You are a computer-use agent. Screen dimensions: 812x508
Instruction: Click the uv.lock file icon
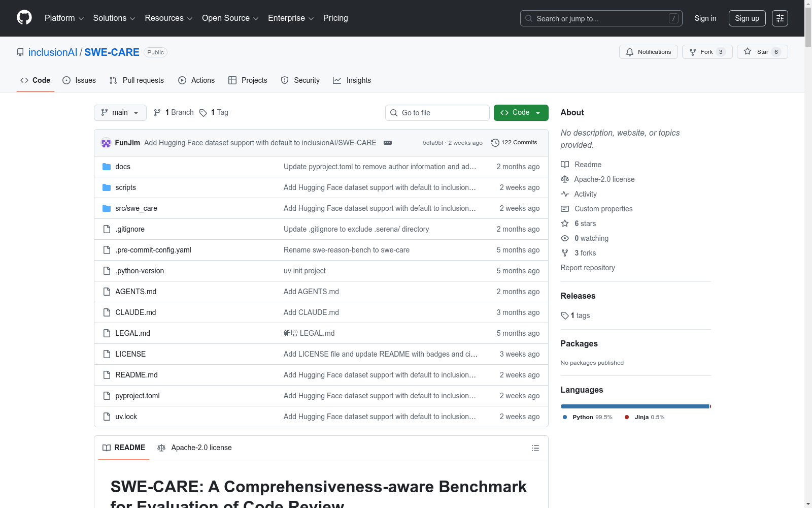(107, 417)
